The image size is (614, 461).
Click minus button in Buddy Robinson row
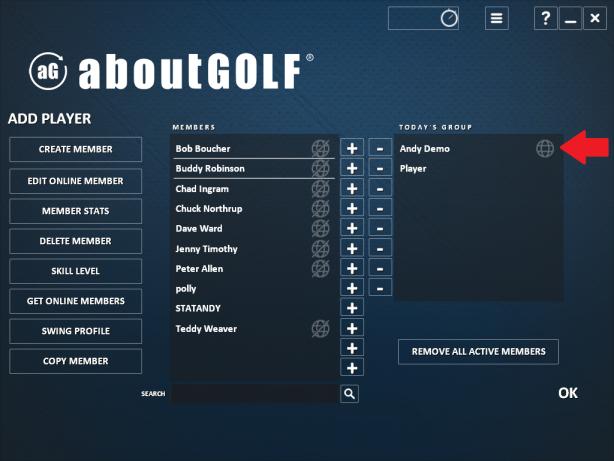click(380, 168)
